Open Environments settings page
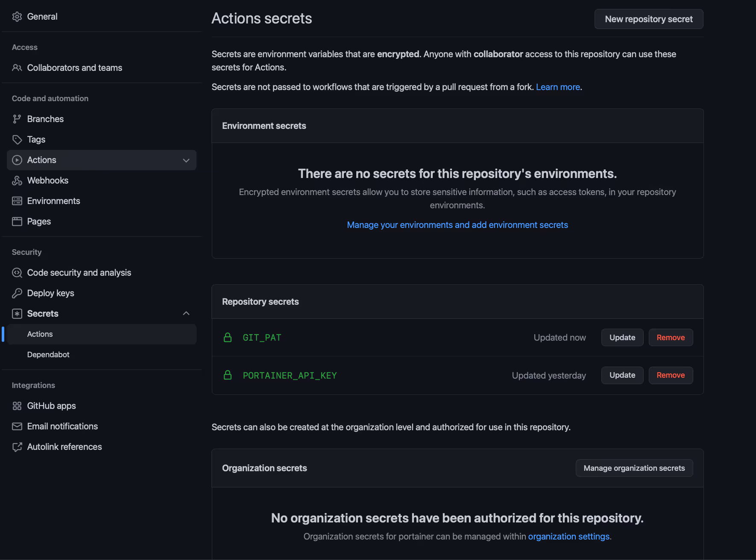This screenshot has width=756, height=560. (x=102, y=201)
